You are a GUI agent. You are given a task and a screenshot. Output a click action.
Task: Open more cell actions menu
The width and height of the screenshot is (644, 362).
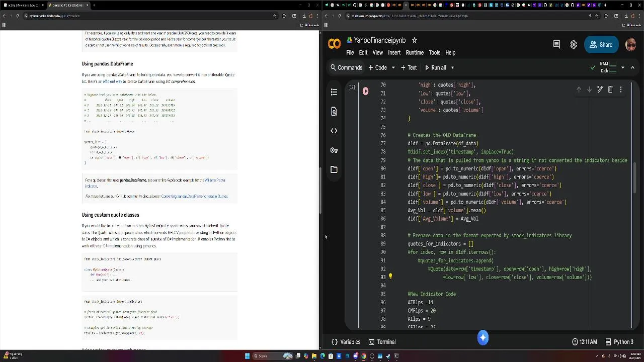621,89
